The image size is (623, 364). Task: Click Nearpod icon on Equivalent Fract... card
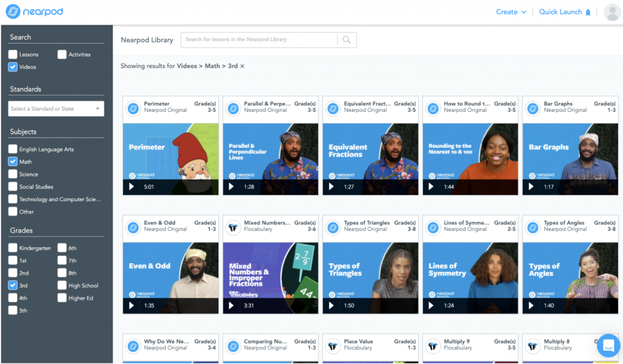pyautogui.click(x=333, y=108)
